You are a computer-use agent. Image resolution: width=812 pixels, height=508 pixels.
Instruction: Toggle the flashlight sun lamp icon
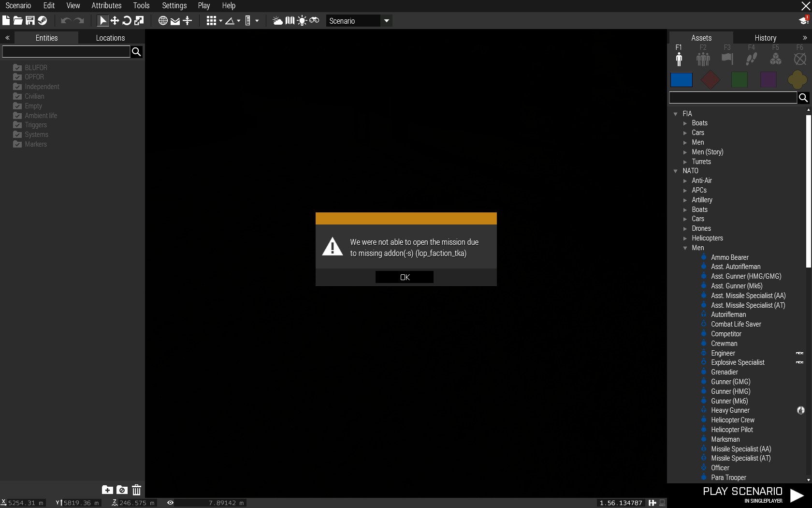coord(302,21)
